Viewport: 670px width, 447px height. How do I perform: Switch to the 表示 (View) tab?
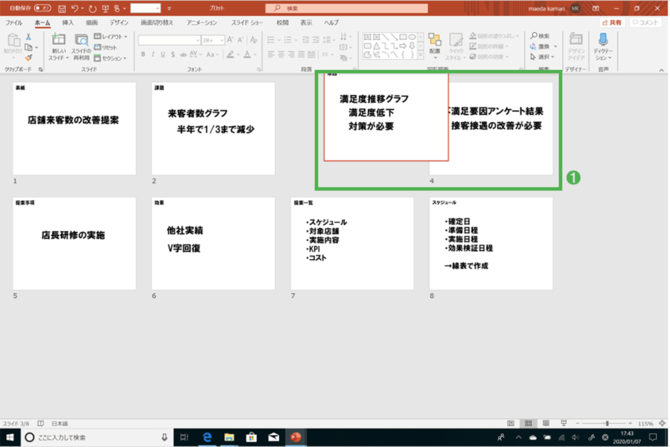pos(306,23)
